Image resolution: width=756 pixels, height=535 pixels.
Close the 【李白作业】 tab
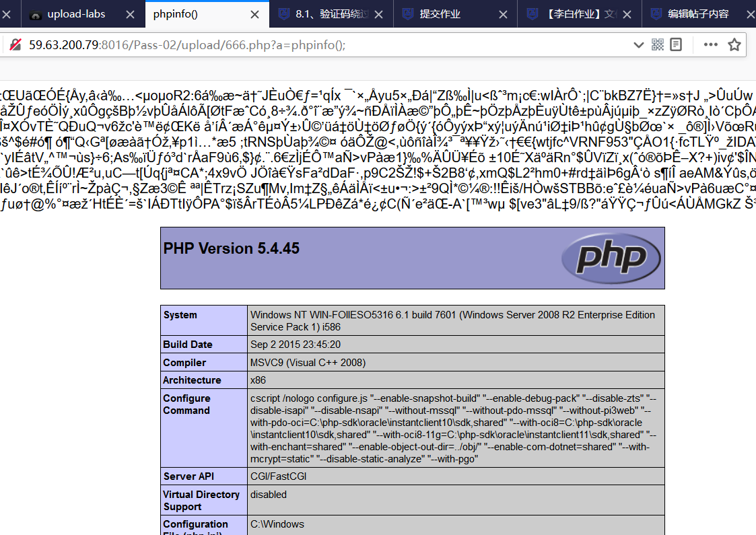[627, 14]
